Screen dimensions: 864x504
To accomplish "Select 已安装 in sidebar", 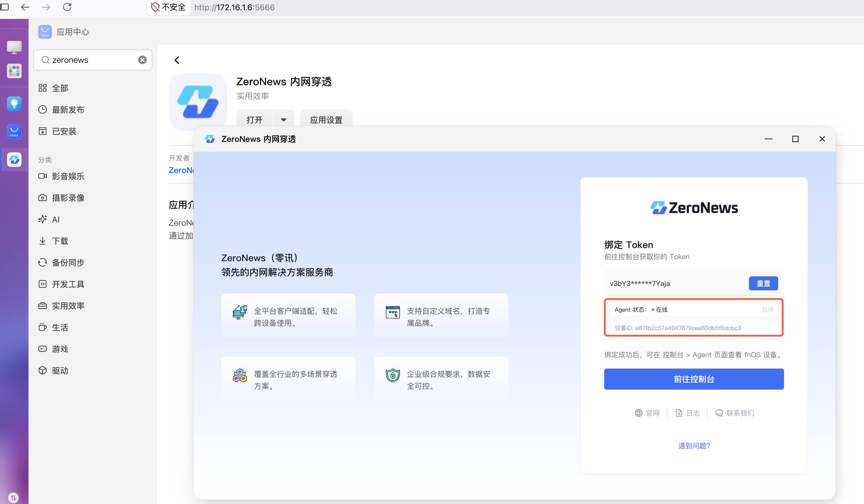I will pos(57,131).
